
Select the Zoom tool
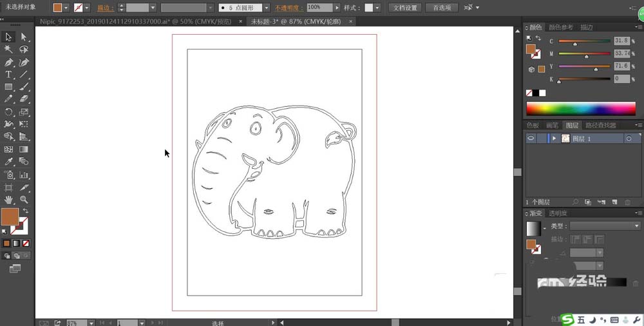coord(24,200)
